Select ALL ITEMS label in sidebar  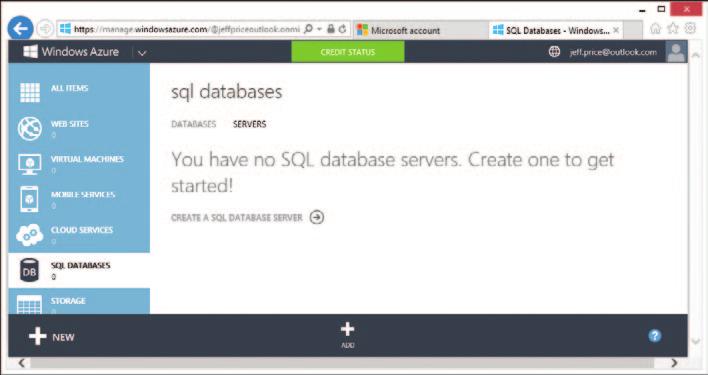70,88
